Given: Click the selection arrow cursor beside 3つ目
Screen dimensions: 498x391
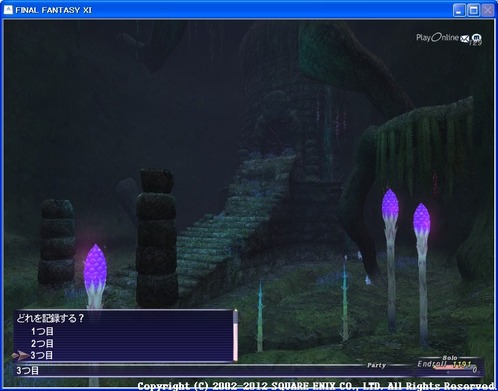Looking at the screenshot, I should [x=20, y=355].
